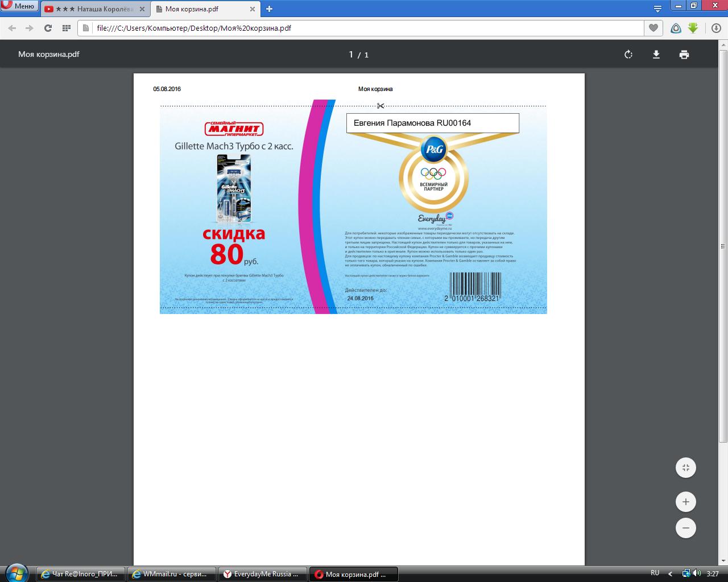Close the Моя корзина.pdf tab
Screen dimensions: 728x582
pos(253,9)
